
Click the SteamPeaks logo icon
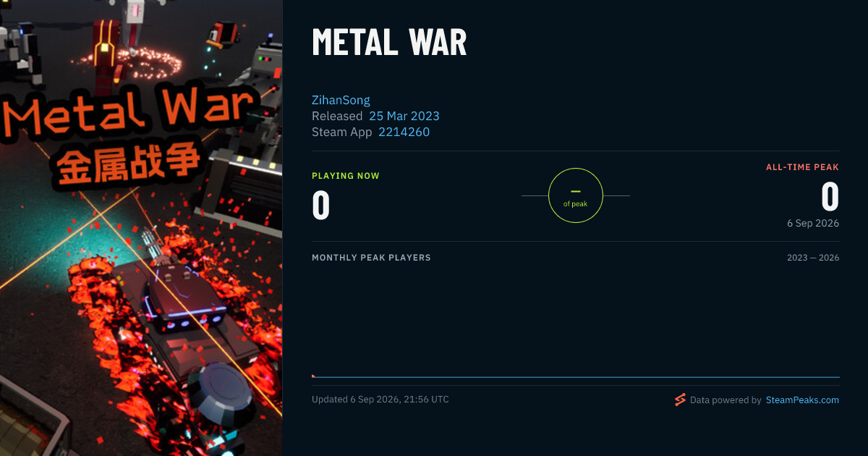(680, 400)
